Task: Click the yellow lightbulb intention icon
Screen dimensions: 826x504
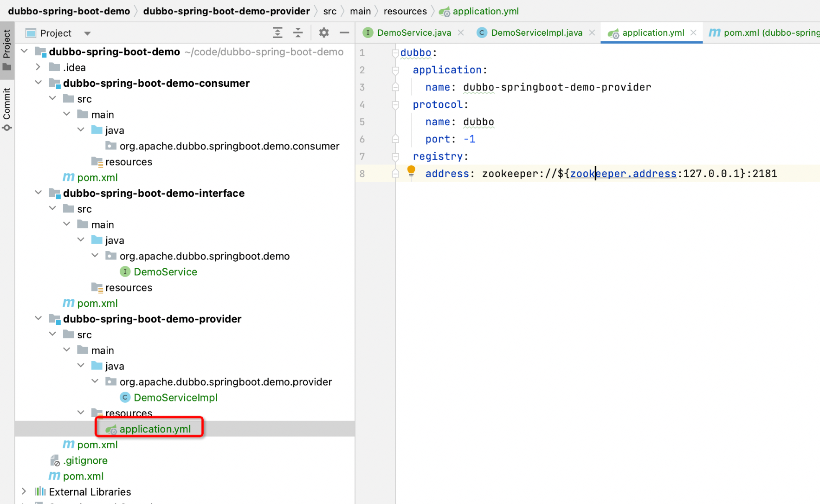Action: coord(411,171)
